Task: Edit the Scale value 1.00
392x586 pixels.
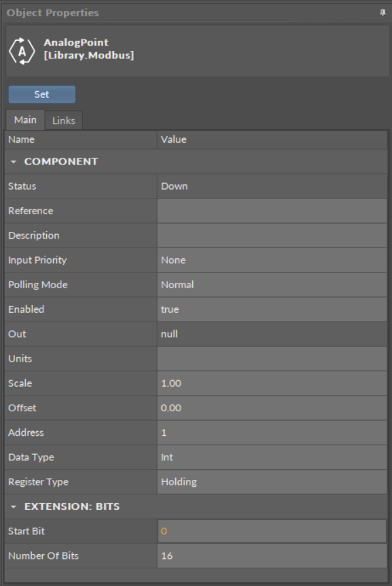Action: click(x=272, y=383)
